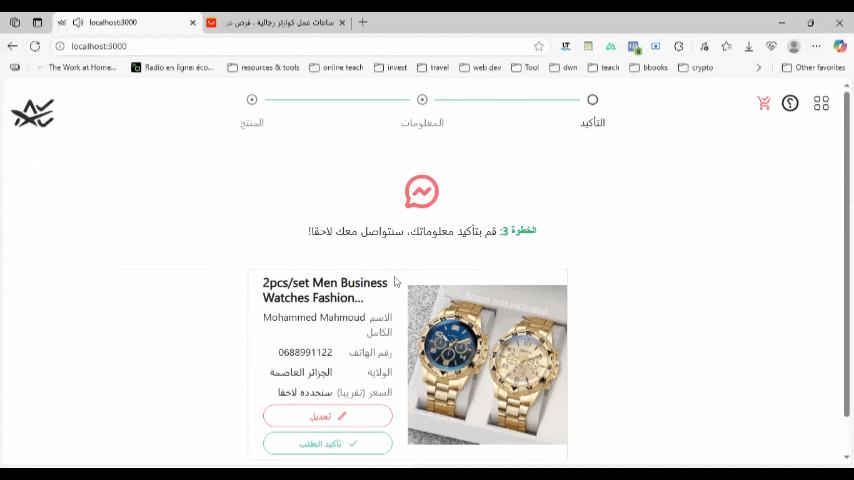Expand the bookmarks overflow chevron
Viewport: 854px width, 480px height.
coord(759,68)
